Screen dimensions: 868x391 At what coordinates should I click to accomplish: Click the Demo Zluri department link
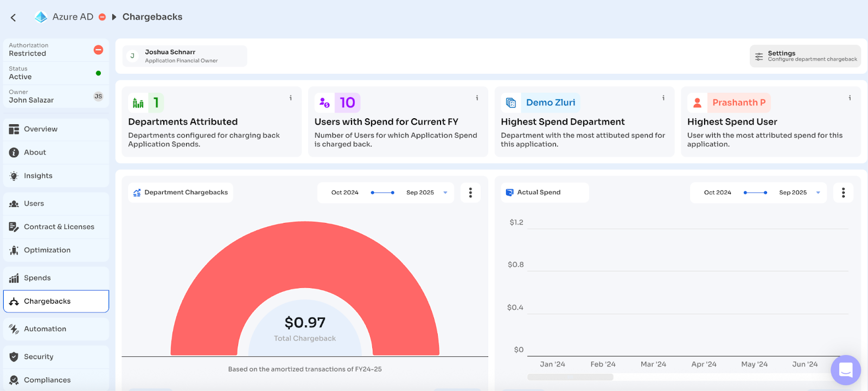pos(551,102)
